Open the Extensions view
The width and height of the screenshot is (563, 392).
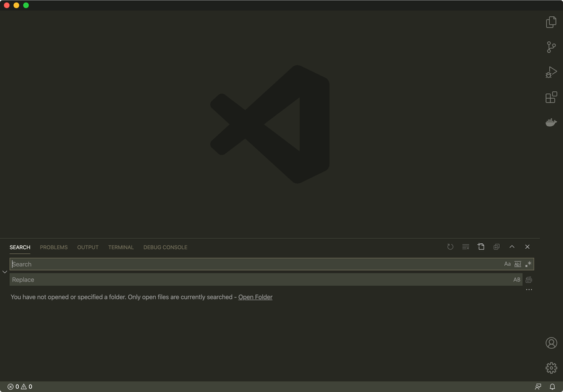click(551, 98)
